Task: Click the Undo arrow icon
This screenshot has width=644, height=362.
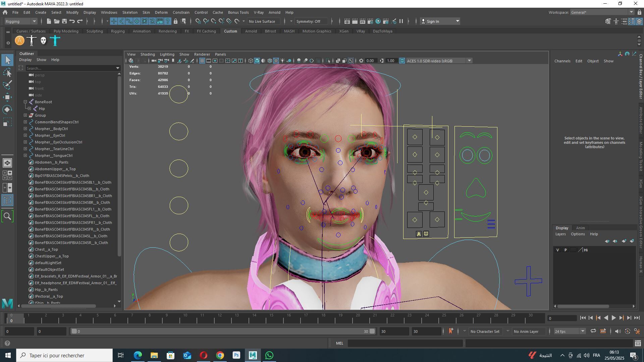Action: pos(72,21)
